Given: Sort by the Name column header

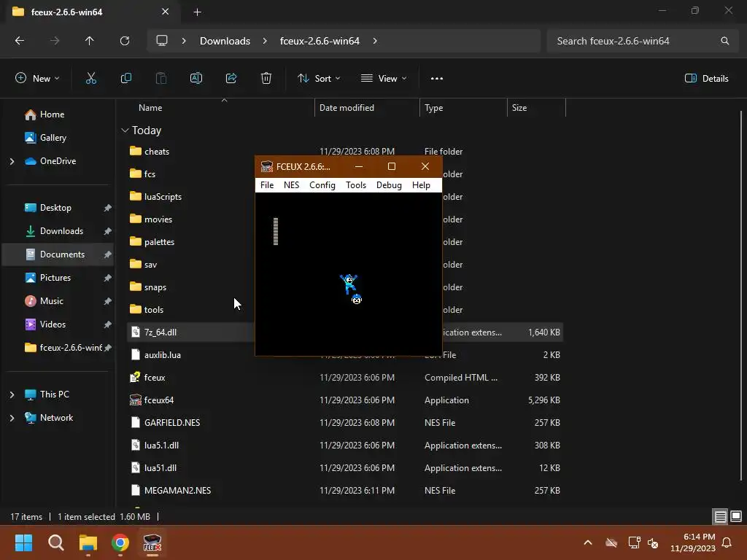Looking at the screenshot, I should click(x=150, y=108).
